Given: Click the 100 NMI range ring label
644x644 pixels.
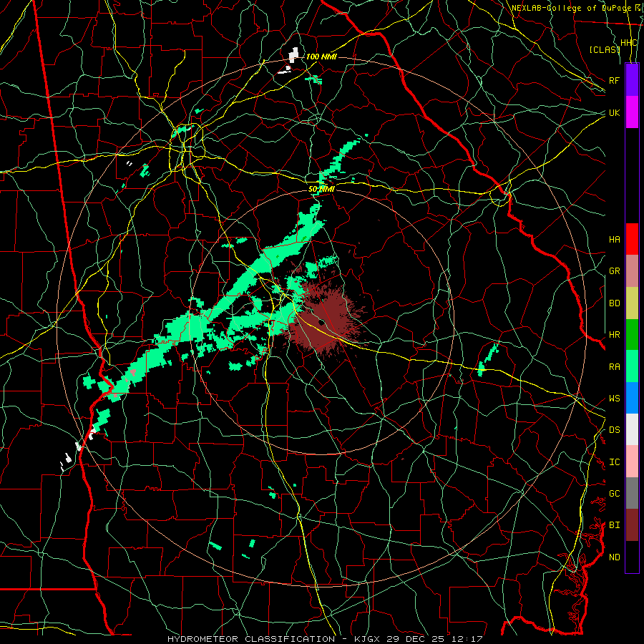Looking at the screenshot, I should pos(321,57).
